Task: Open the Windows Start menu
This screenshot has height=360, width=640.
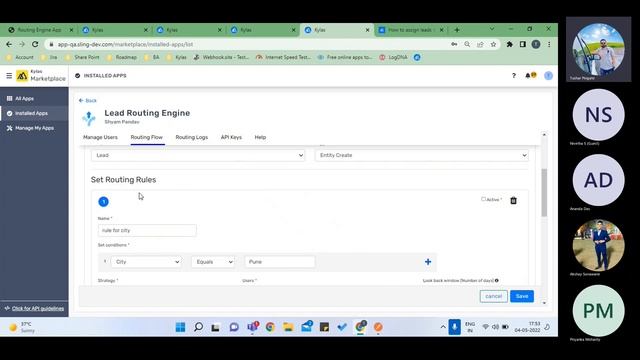Action: [x=180, y=327]
